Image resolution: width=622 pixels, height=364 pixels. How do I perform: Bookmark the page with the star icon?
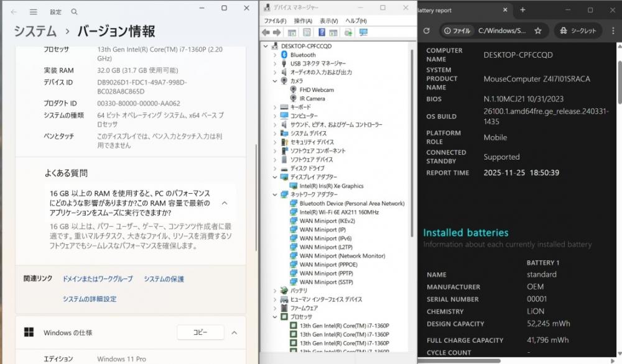(x=538, y=30)
